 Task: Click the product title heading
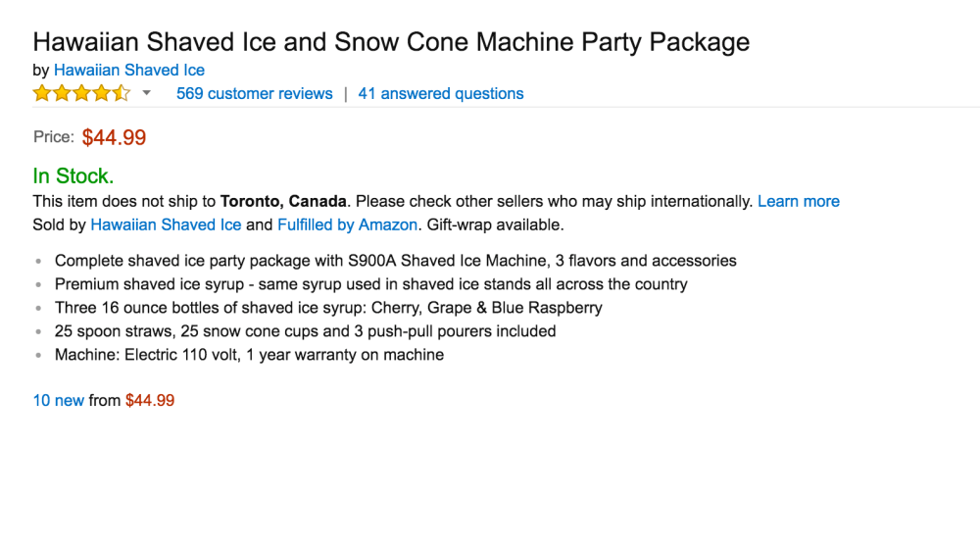[x=391, y=42]
